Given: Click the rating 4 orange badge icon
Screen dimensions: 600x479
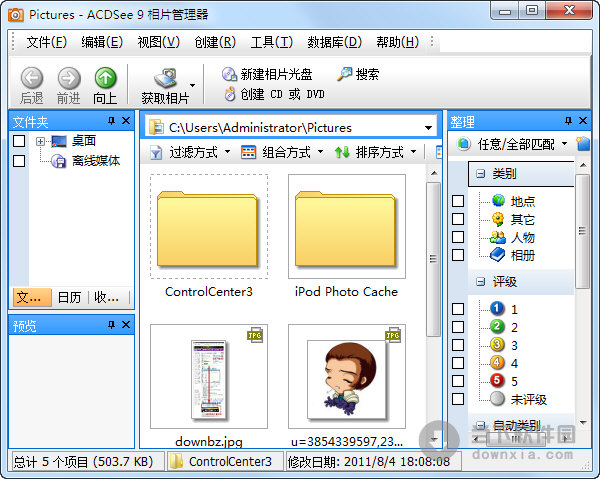Looking at the screenshot, I should (497, 362).
